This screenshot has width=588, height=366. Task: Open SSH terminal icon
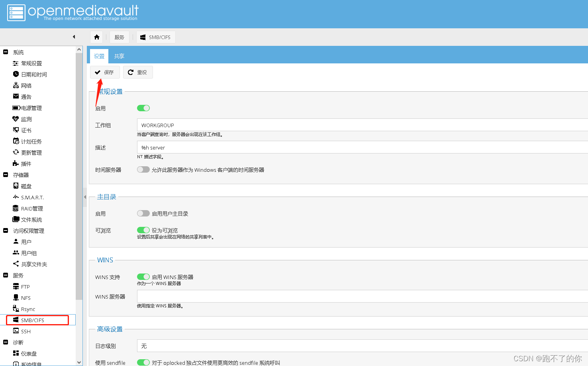coord(16,331)
